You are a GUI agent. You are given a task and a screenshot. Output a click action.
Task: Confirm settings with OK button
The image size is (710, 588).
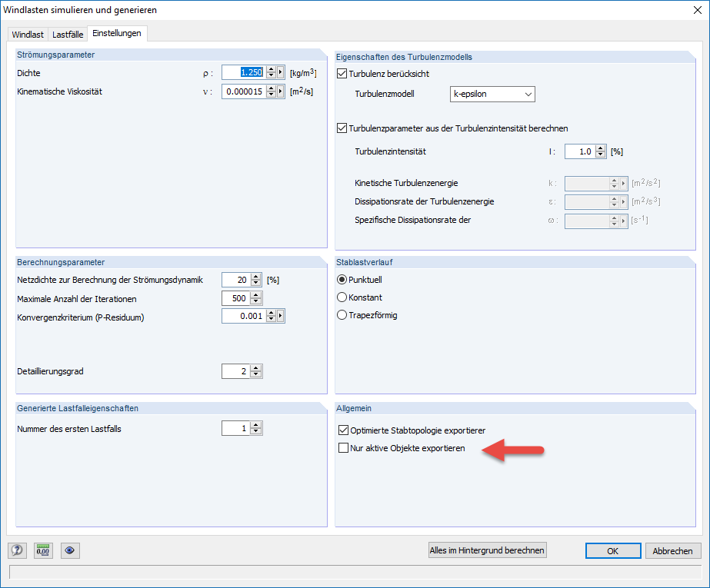[612, 550]
